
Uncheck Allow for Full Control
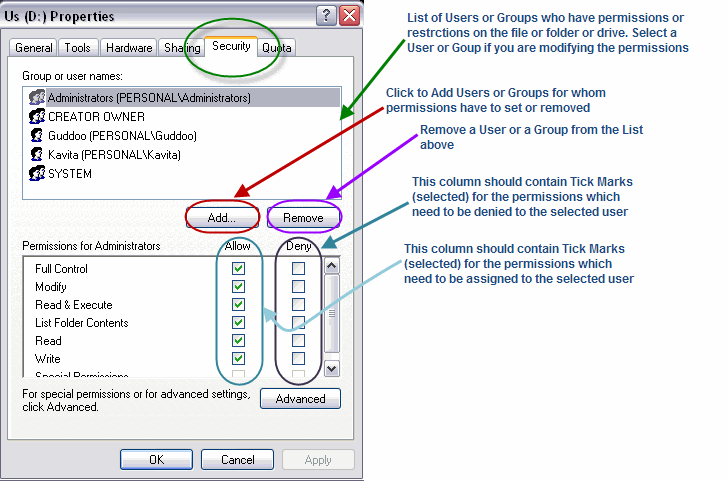click(x=239, y=268)
